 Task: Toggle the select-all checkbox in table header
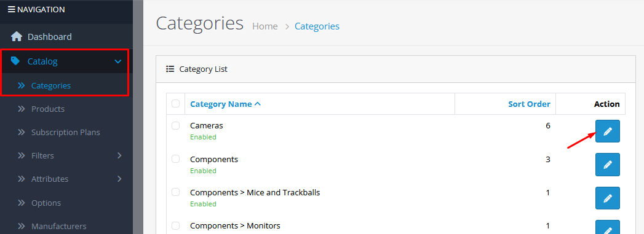pyautogui.click(x=176, y=103)
